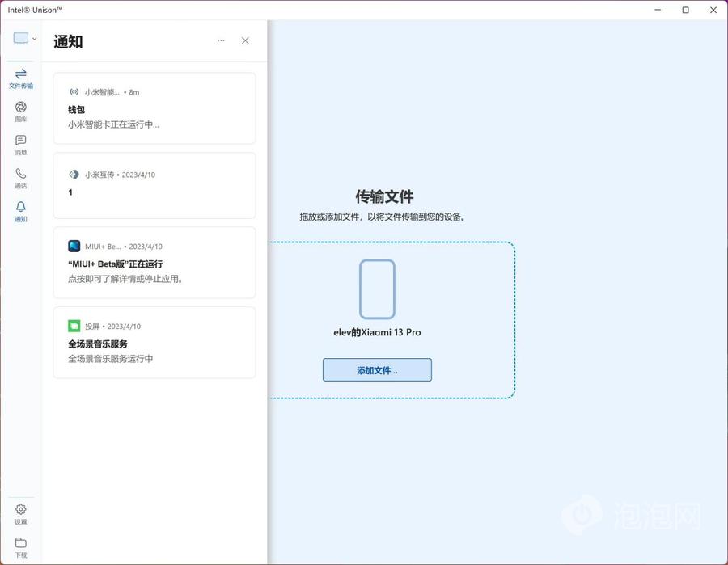Close the 通知 notification panel
The image size is (728, 565).
click(245, 40)
